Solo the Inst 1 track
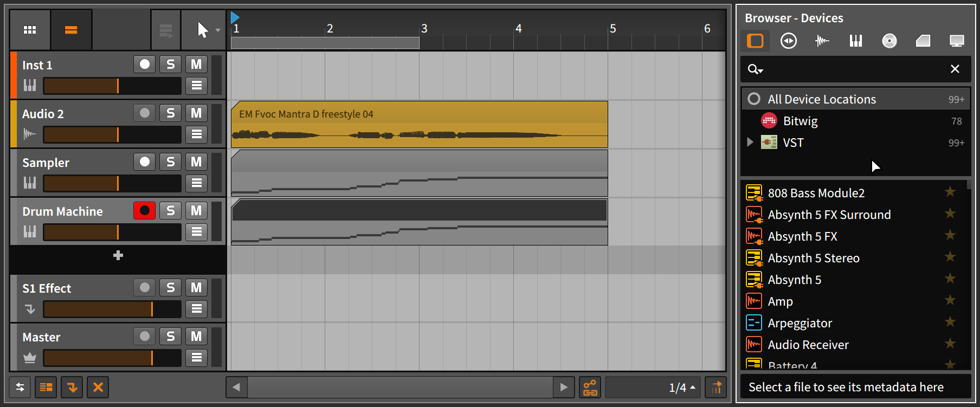 (x=171, y=64)
